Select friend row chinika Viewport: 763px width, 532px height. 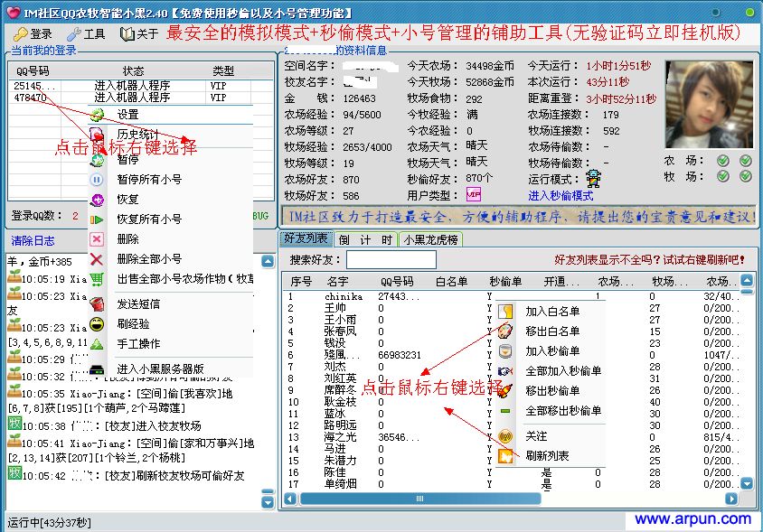pyautogui.click(x=511, y=296)
